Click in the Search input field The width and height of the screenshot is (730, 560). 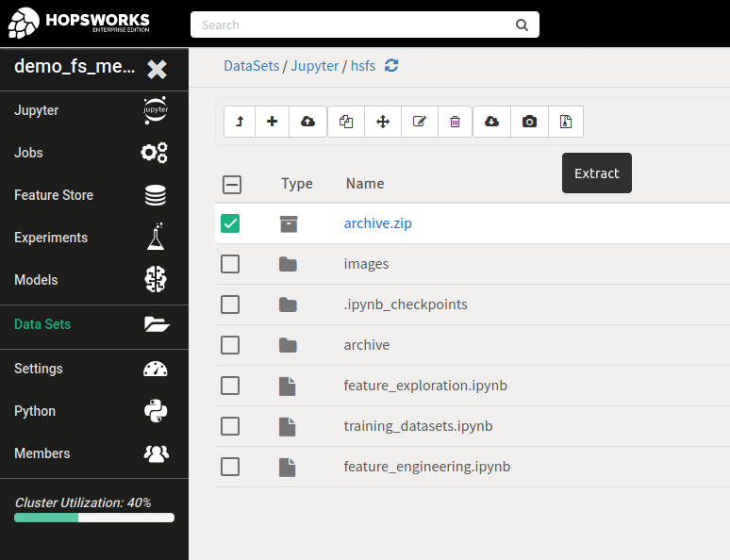[x=354, y=25]
